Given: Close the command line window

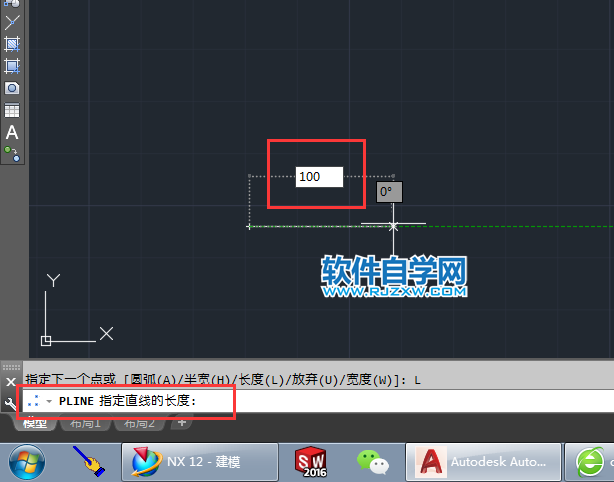Looking at the screenshot, I should (11, 382).
